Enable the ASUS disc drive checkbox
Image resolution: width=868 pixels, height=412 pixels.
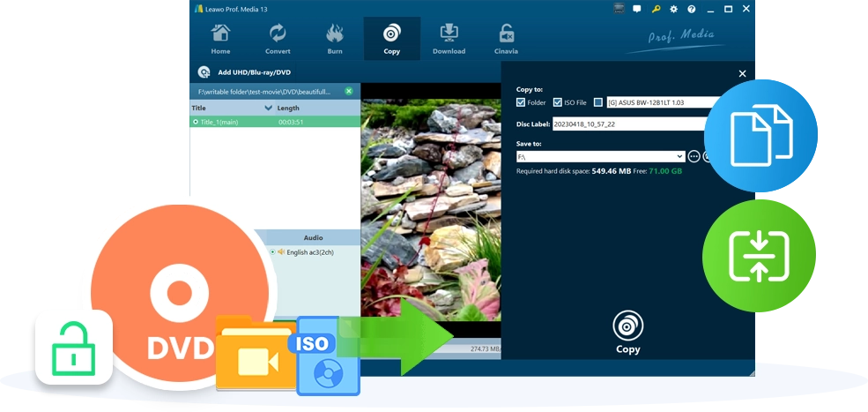[598, 102]
